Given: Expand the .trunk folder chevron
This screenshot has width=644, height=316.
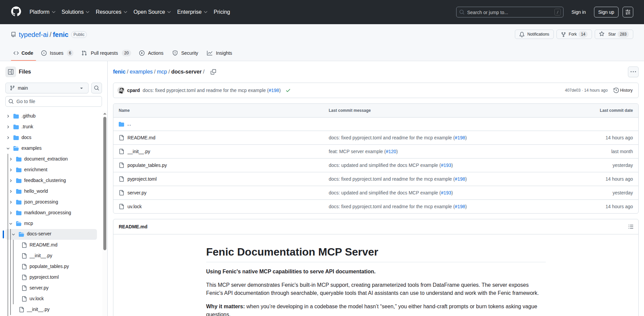Looking at the screenshot, I should pos(8,127).
